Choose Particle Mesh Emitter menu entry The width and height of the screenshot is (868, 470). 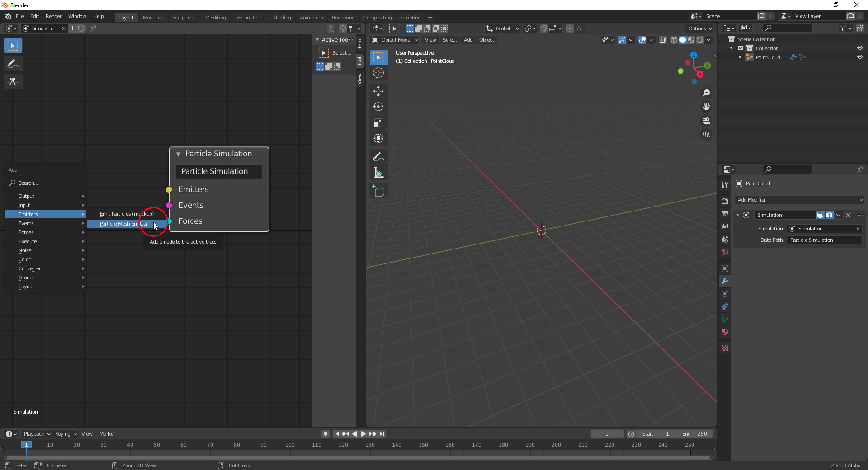click(x=124, y=224)
